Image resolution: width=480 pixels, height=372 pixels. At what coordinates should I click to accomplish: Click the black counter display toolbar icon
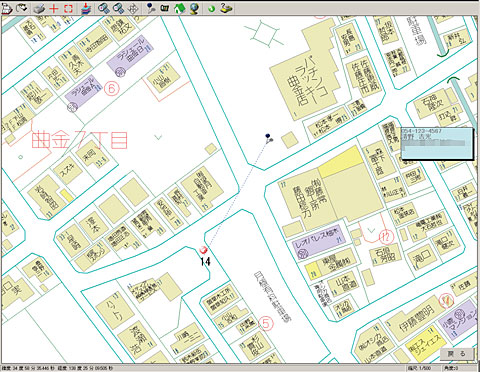pyautogui.click(x=165, y=8)
